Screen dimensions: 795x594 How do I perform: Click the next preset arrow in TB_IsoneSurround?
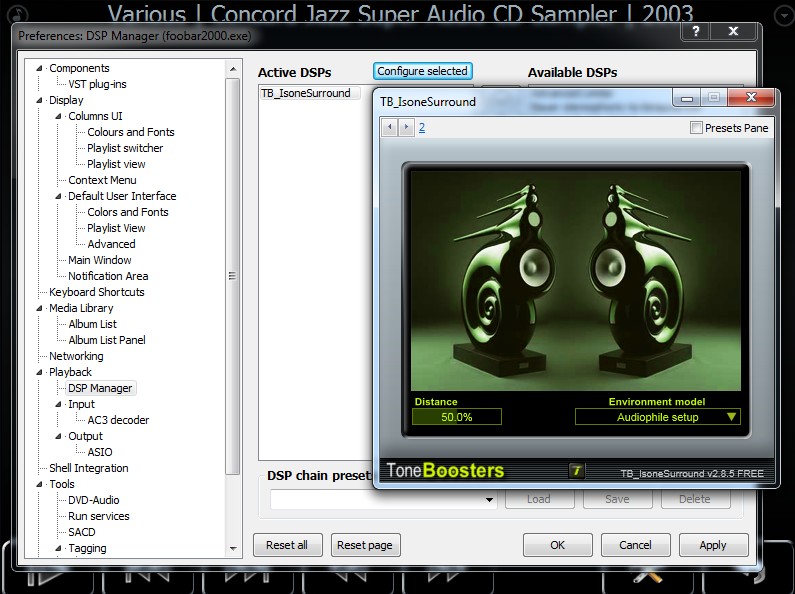(x=406, y=127)
